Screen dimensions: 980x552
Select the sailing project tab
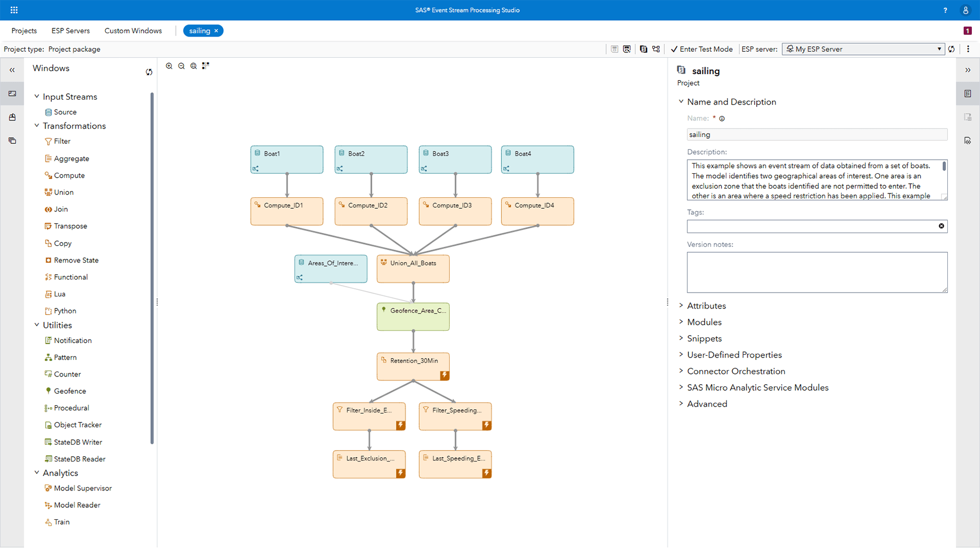pyautogui.click(x=199, y=31)
